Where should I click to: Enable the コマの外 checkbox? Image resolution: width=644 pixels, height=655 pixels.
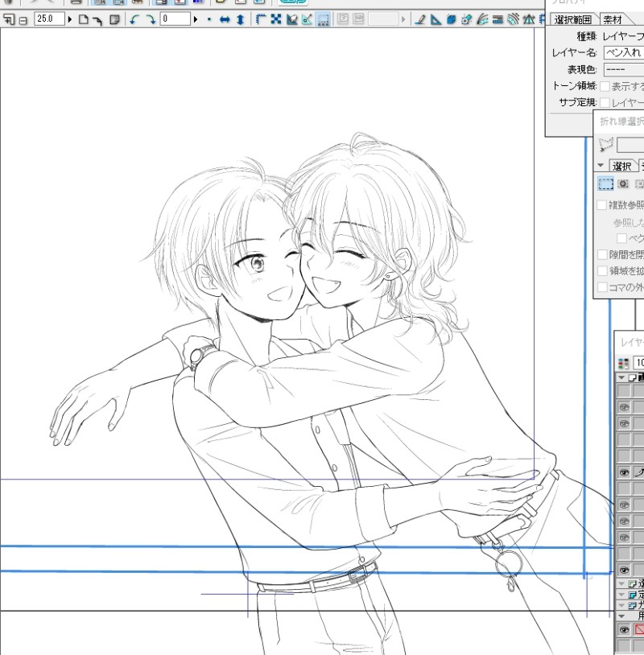[602, 287]
